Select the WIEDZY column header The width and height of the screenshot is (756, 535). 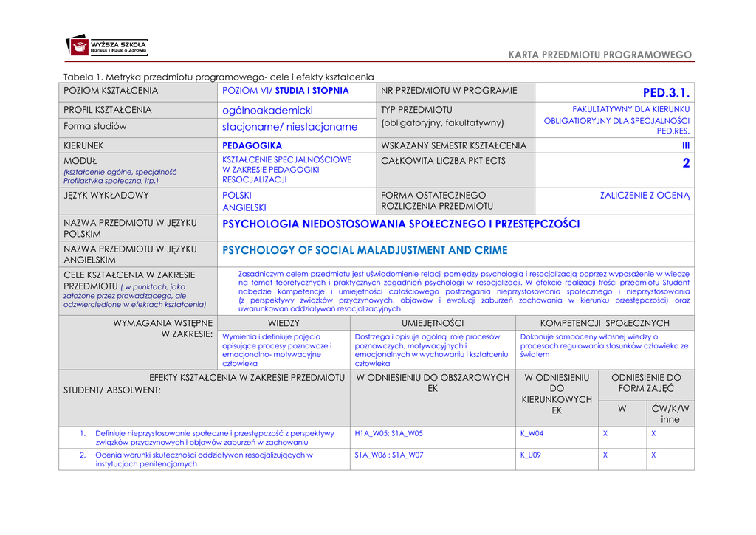coord(283,323)
